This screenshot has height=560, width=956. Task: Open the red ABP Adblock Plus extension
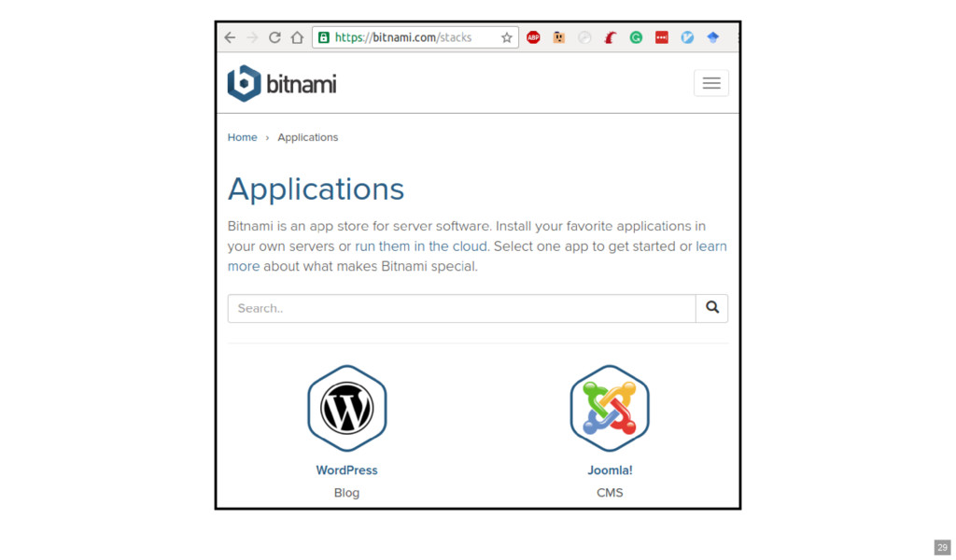click(x=533, y=37)
